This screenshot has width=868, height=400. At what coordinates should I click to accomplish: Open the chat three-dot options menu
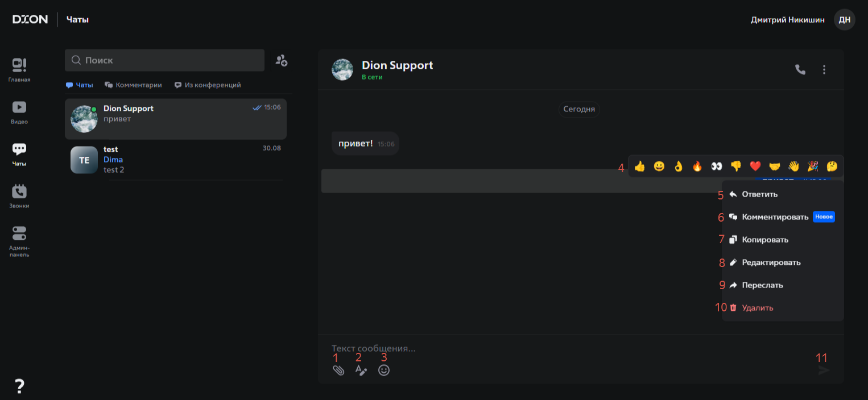(x=824, y=70)
